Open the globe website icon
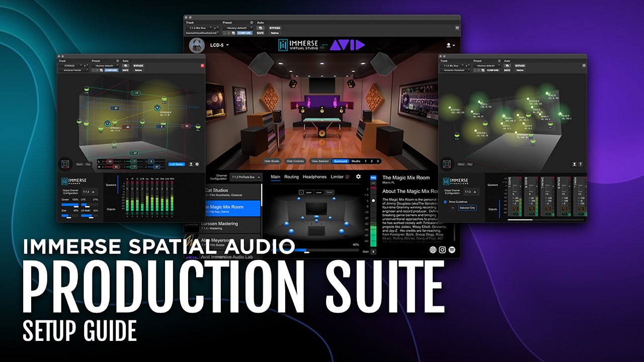Image resolution: width=644 pixels, height=362 pixels. click(433, 250)
